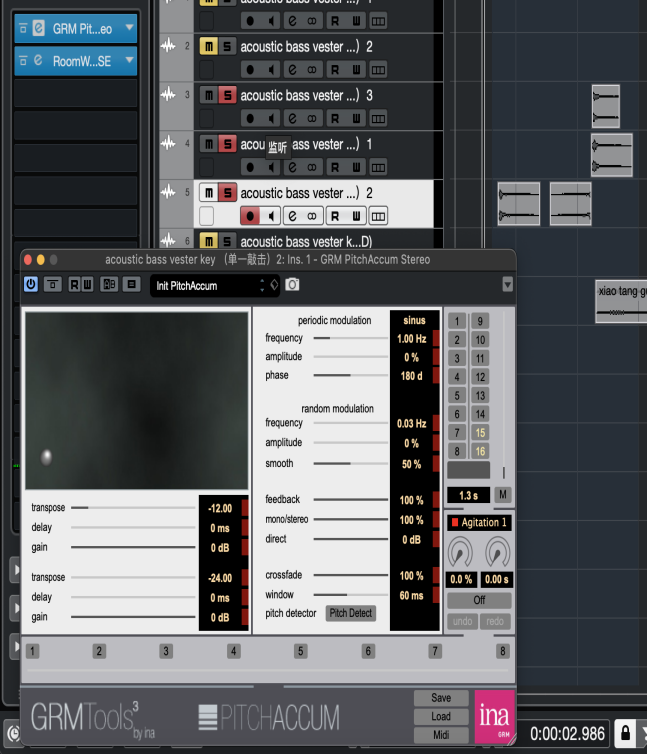
Task: Click the Save button in GRM Tools
Action: tap(441, 698)
